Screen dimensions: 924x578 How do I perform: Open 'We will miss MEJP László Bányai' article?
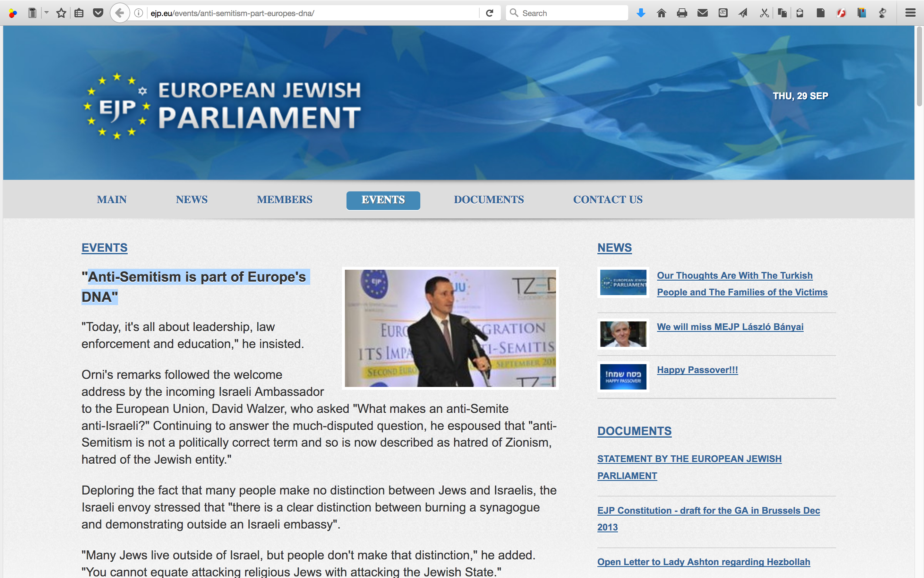[730, 327]
